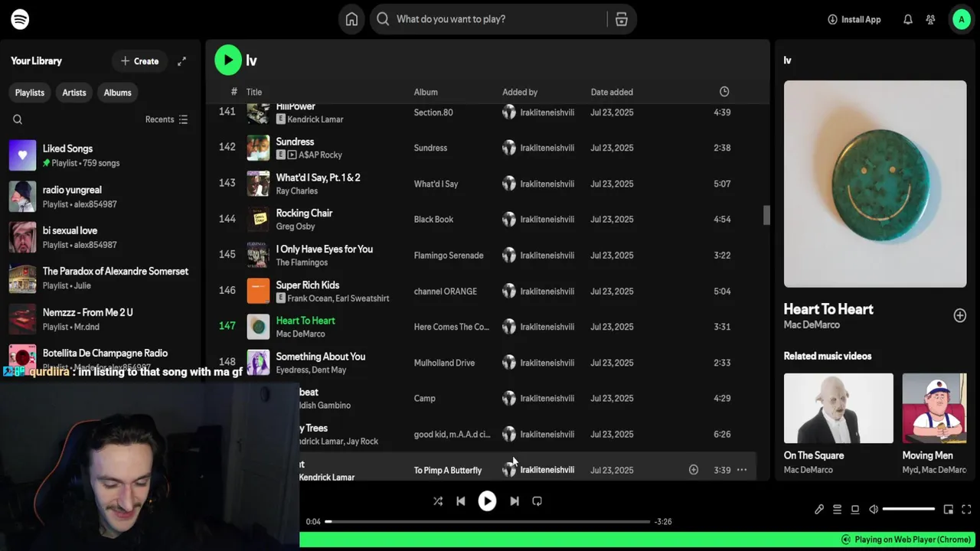Open the Heart To Heart large cover art
This screenshot has height=551, width=980.
click(875, 184)
